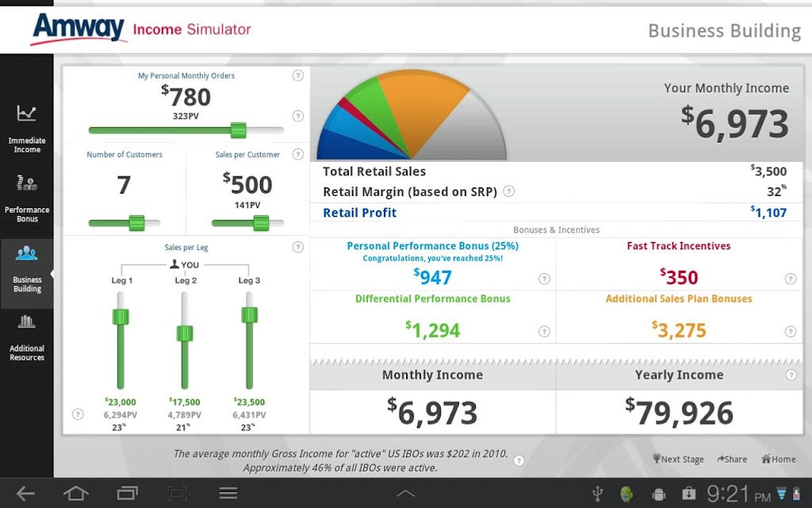Open the Immediate Income section
Screen dimensions: 812x508
tap(27, 129)
